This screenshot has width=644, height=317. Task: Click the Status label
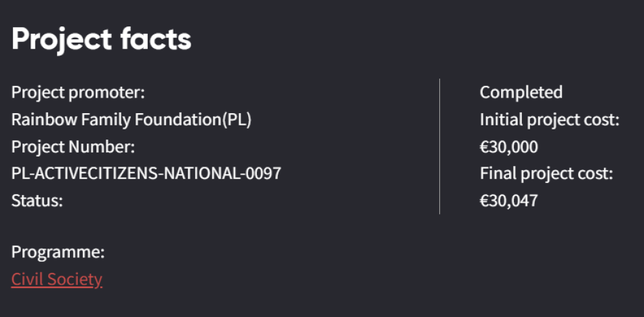[37, 201]
